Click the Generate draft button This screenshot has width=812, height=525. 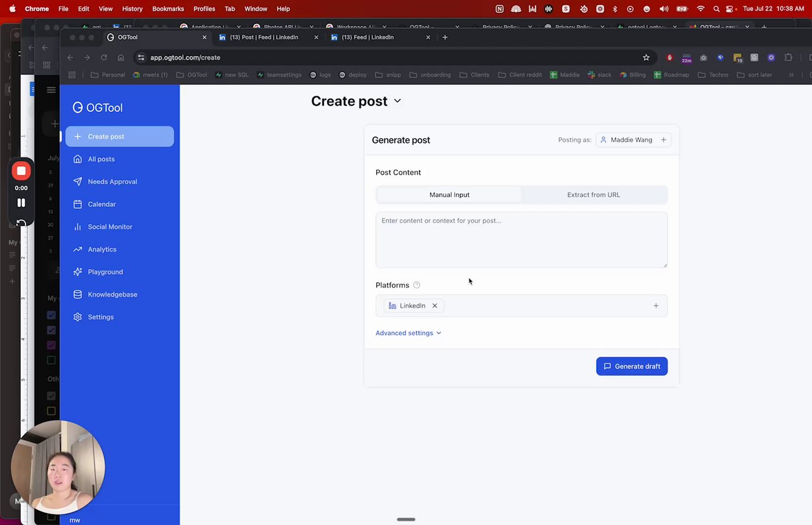tap(632, 366)
